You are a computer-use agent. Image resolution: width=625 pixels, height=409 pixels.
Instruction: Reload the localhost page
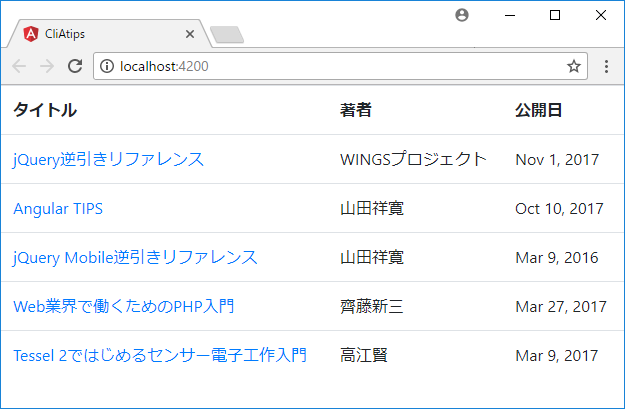(75, 66)
